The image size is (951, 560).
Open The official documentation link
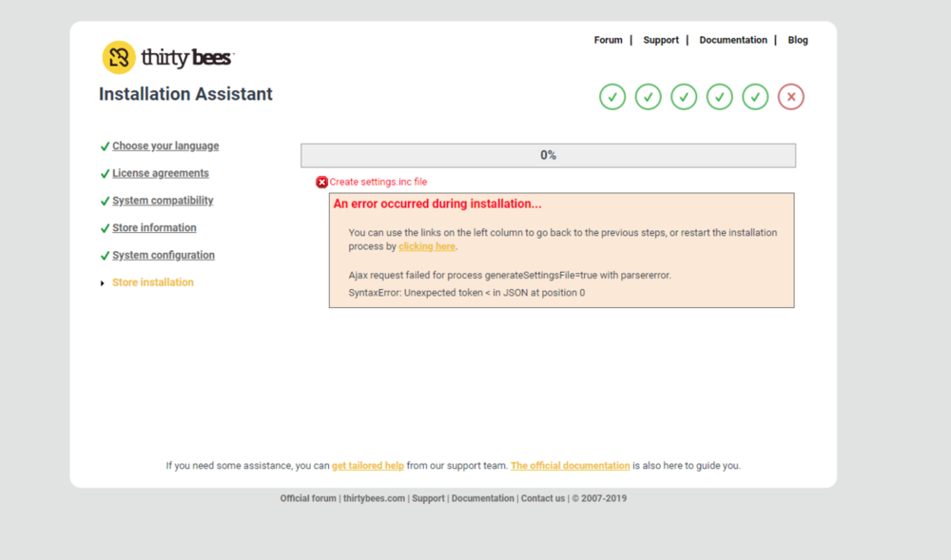click(x=570, y=466)
